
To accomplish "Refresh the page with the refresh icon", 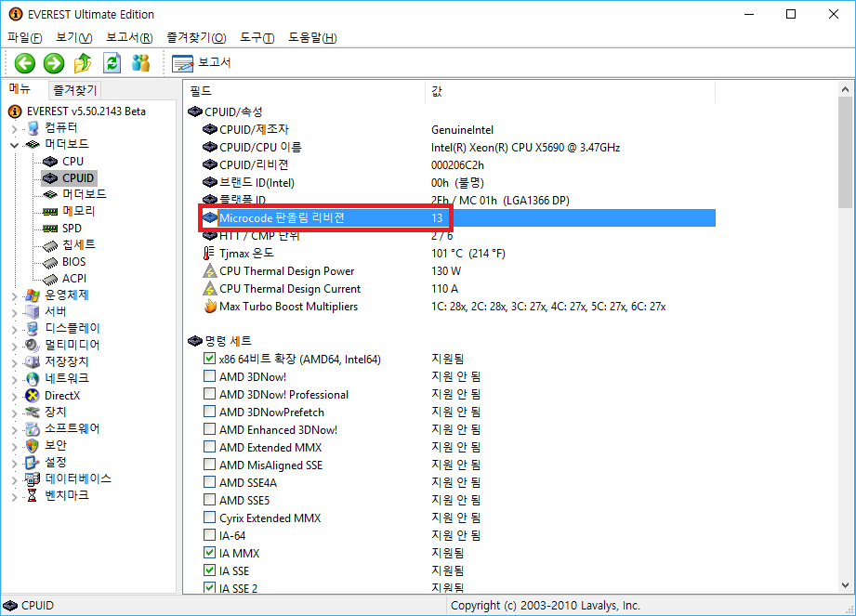I will tap(112, 63).
